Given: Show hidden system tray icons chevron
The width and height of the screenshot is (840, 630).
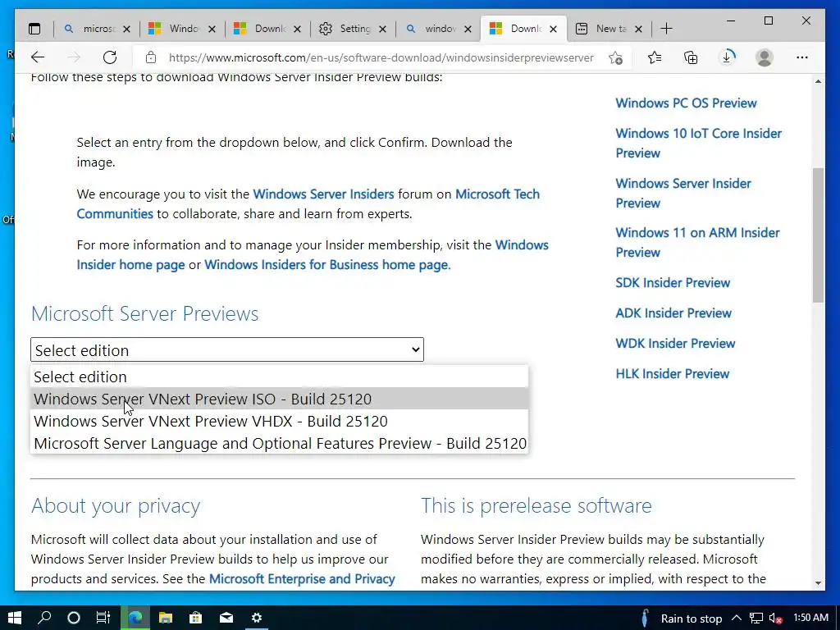Looking at the screenshot, I should tap(737, 618).
